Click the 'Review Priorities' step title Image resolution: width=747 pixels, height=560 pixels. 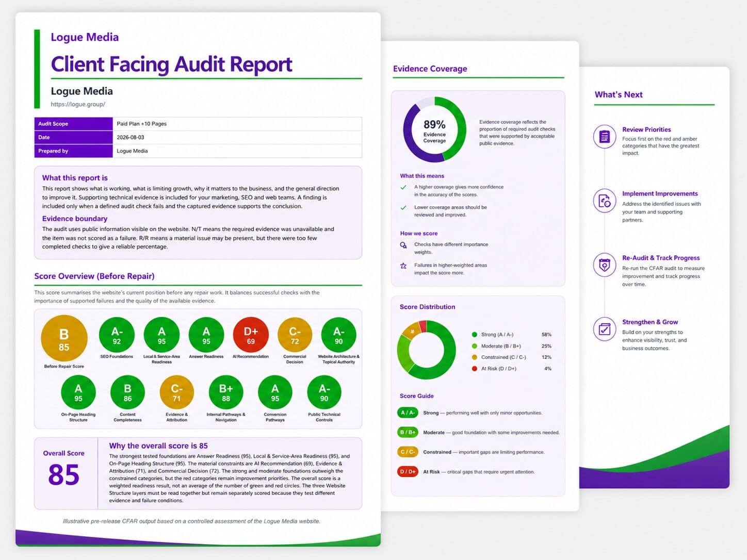(646, 129)
